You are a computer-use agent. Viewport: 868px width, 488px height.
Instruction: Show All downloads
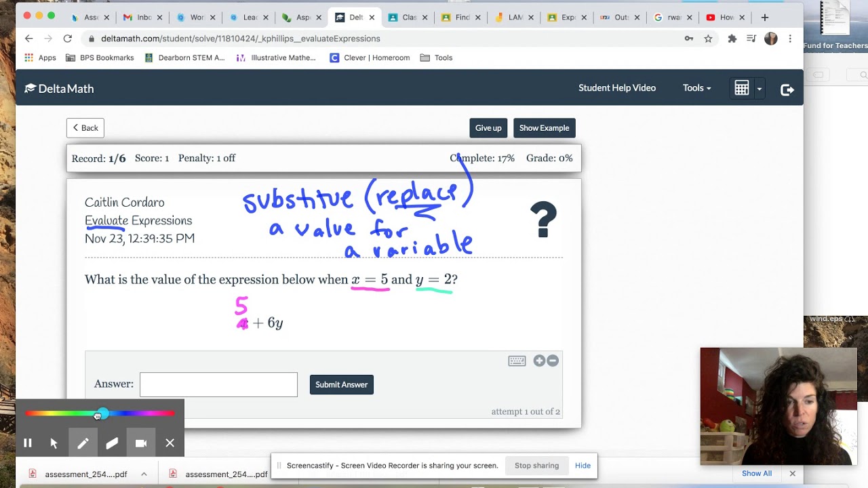coord(757,473)
